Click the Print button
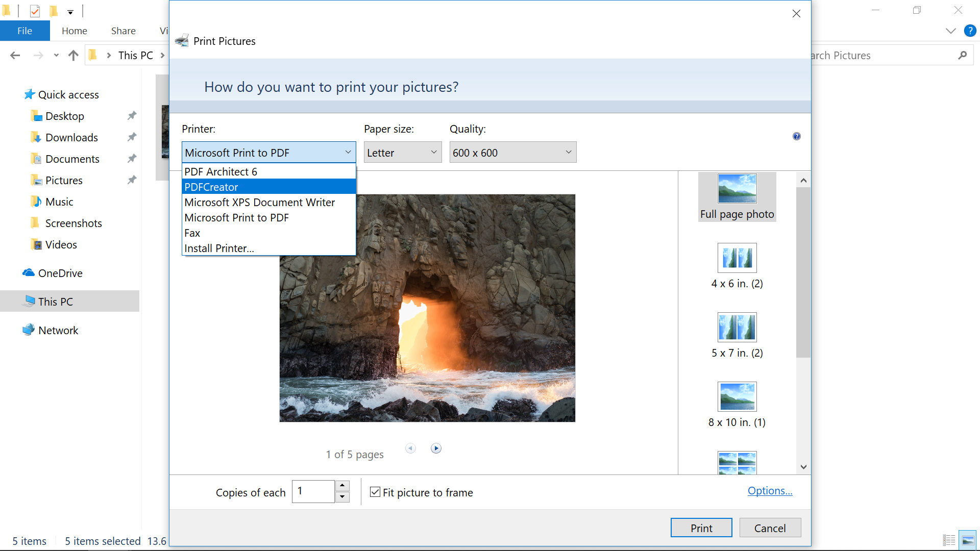 (701, 528)
